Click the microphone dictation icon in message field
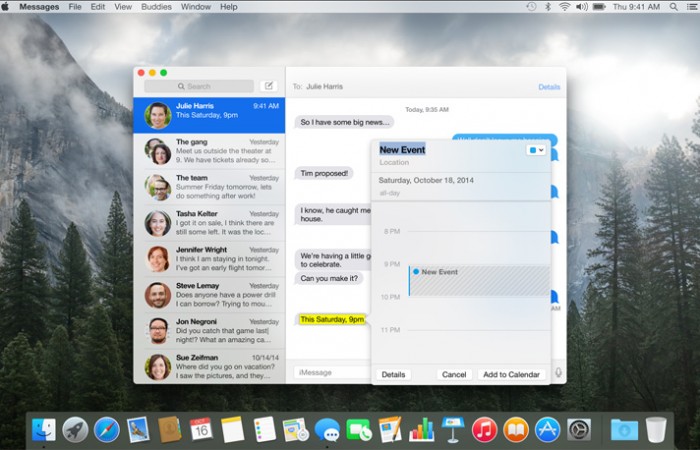Image resolution: width=700 pixels, height=450 pixels. point(557,373)
